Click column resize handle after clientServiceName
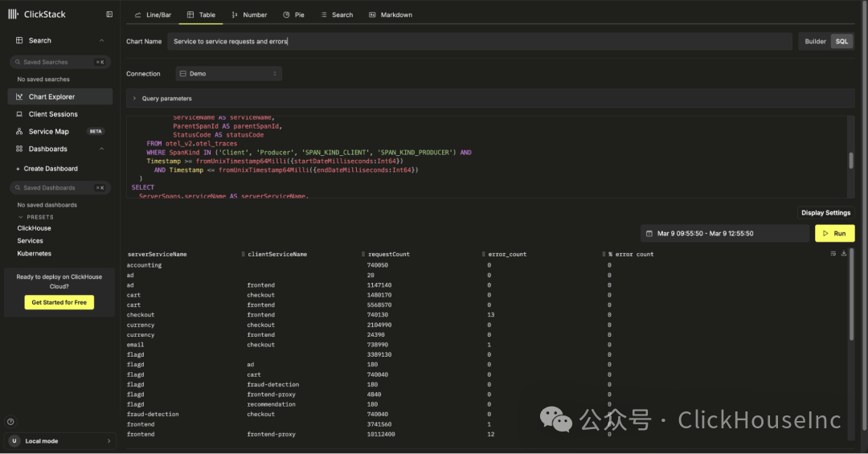This screenshot has height=454, width=868. tap(363, 254)
